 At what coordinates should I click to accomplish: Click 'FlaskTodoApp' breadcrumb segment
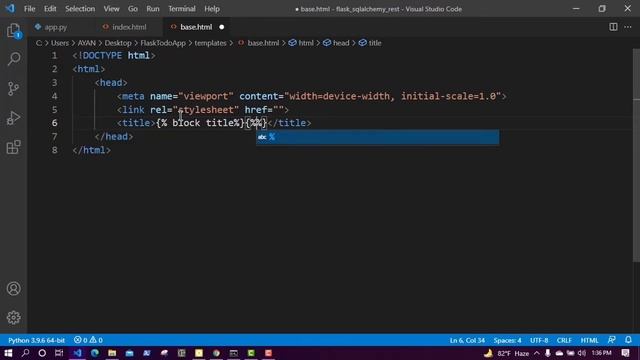[x=163, y=43]
